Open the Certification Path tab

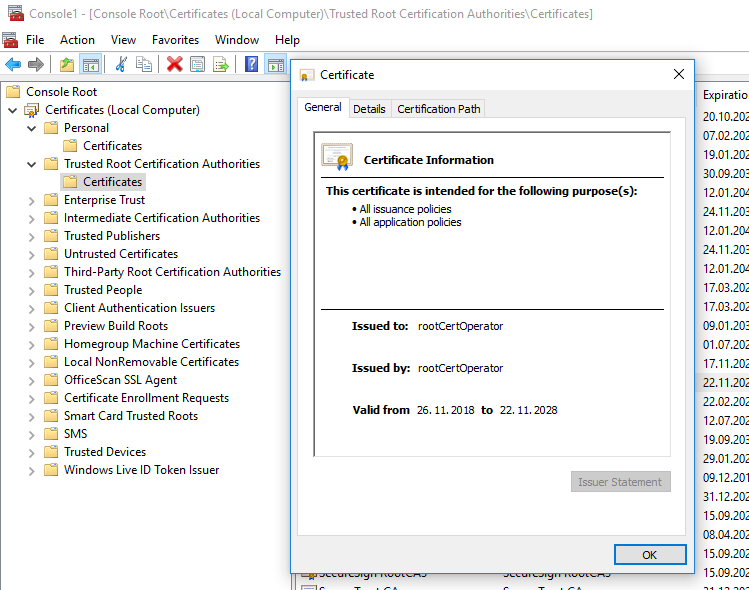click(438, 109)
